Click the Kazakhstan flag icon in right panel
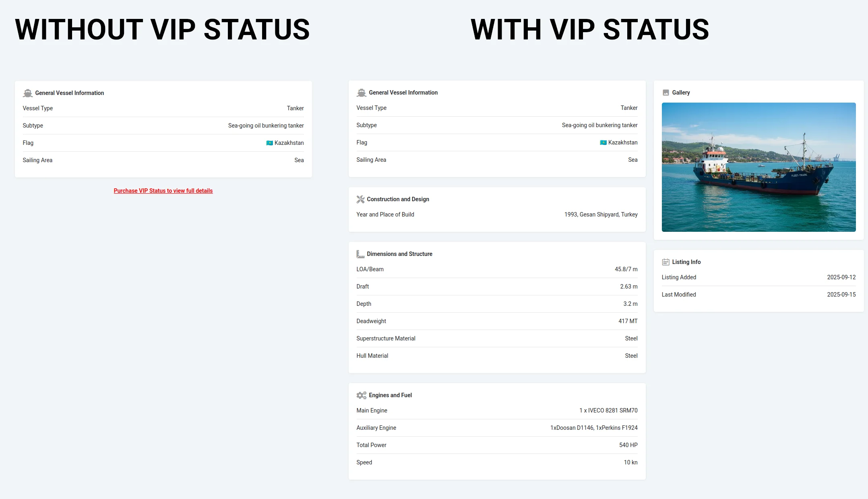This screenshot has height=499, width=868. pyautogui.click(x=603, y=142)
